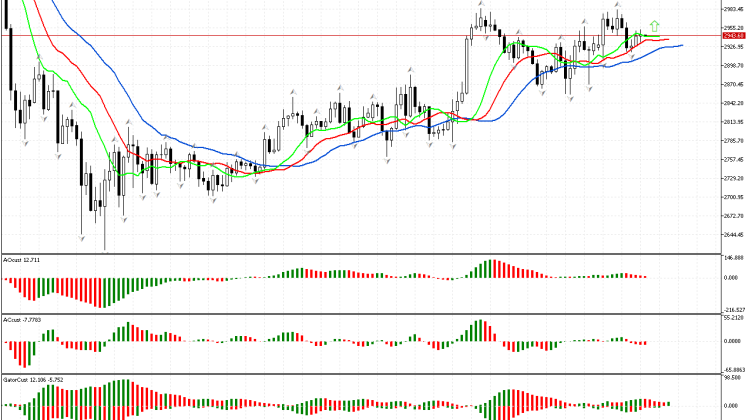This screenshot has height=420, width=752.
Task: Click the AO scale value -216.527
Action: click(733, 310)
